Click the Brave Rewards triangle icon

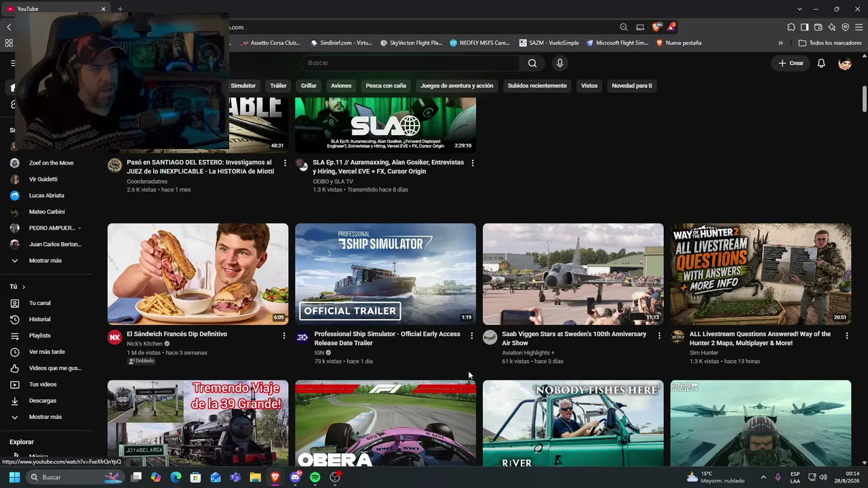pos(671,27)
